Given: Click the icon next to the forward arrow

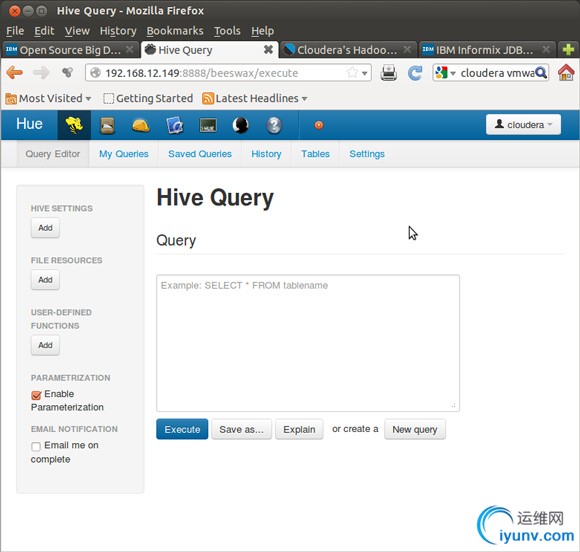Looking at the screenshot, I should [67, 73].
